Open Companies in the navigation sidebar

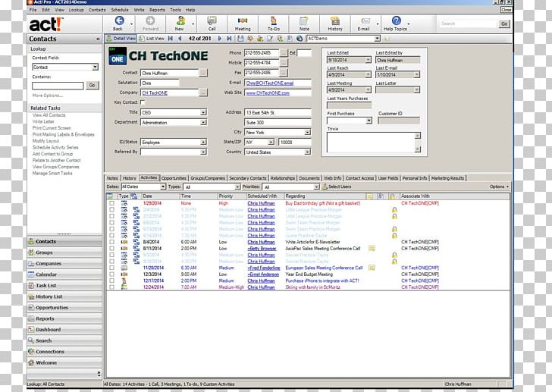pyautogui.click(x=64, y=263)
